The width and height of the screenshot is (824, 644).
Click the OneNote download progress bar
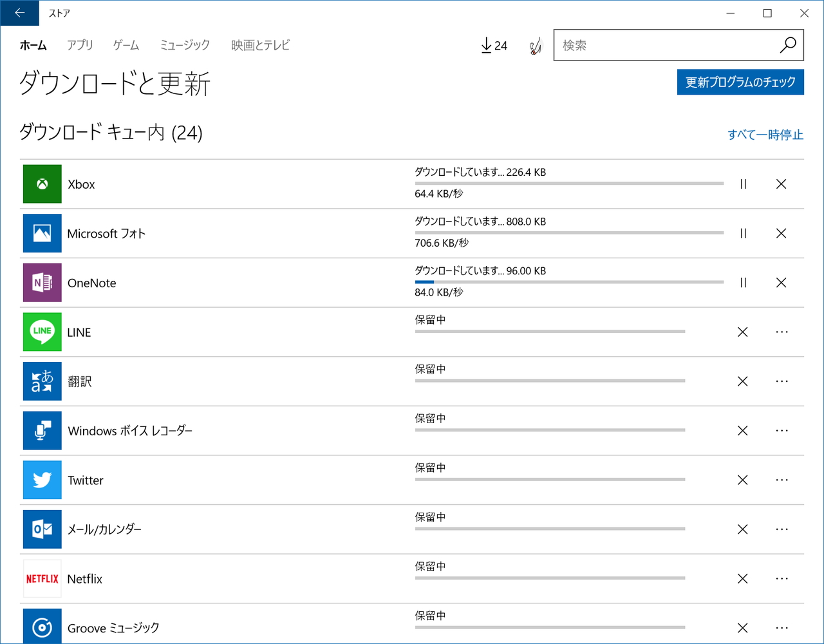(x=569, y=281)
